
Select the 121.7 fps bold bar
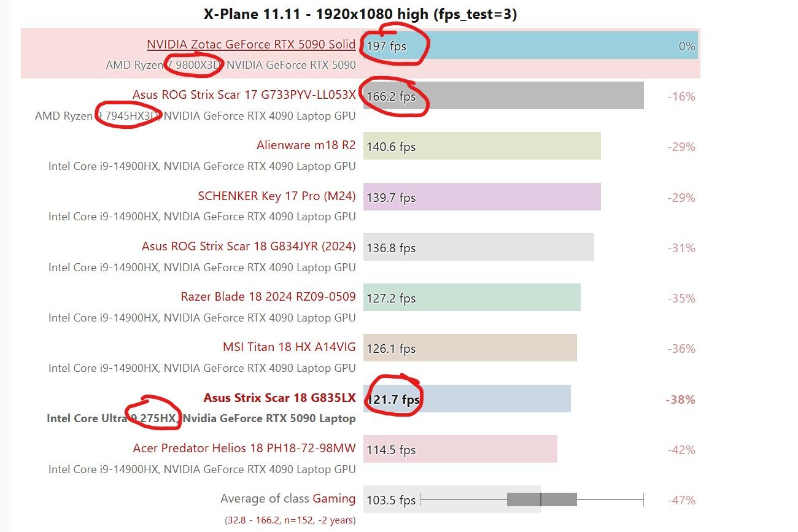467,399
